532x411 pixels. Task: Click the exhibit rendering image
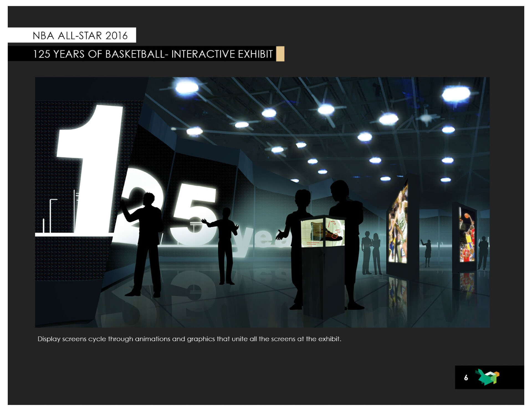click(x=262, y=202)
